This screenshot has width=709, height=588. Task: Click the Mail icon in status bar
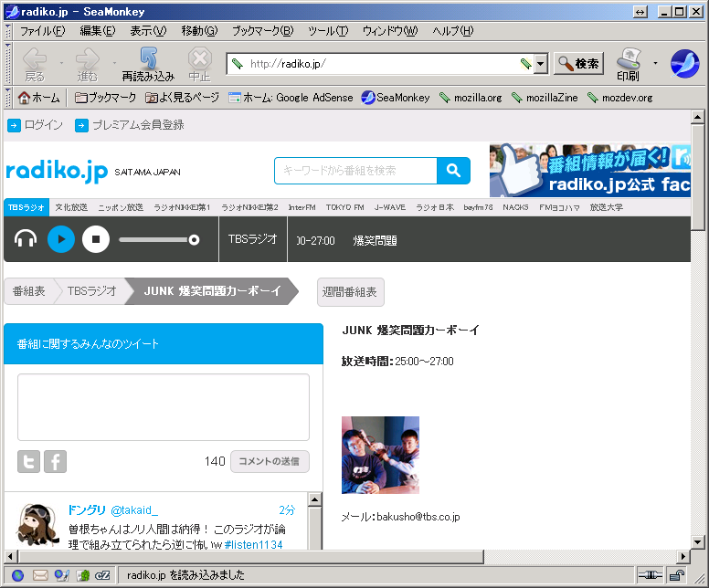[x=40, y=575]
